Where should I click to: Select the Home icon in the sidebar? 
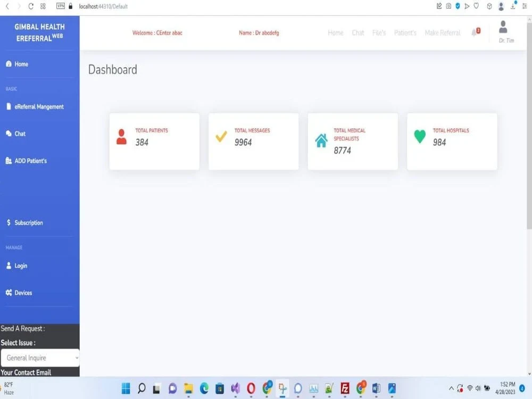(x=7, y=64)
